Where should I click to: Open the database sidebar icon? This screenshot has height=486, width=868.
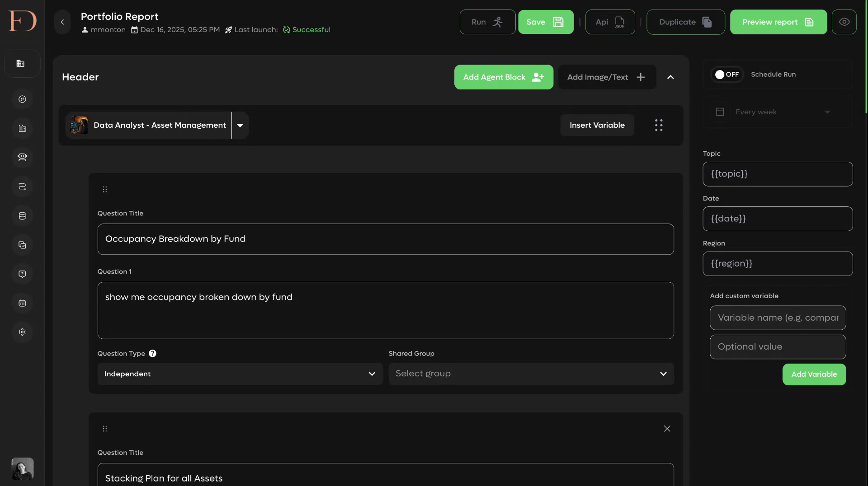[x=22, y=216]
